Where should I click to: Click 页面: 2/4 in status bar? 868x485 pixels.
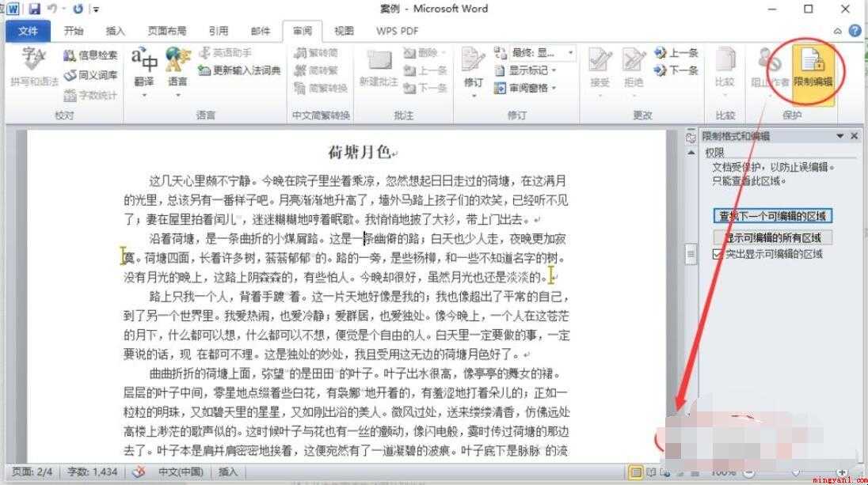pos(32,472)
